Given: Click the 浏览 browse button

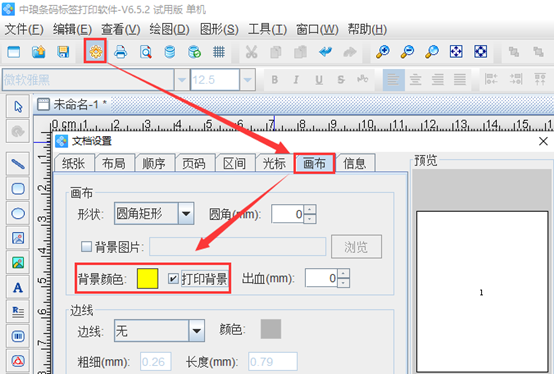Looking at the screenshot, I should tap(356, 247).
